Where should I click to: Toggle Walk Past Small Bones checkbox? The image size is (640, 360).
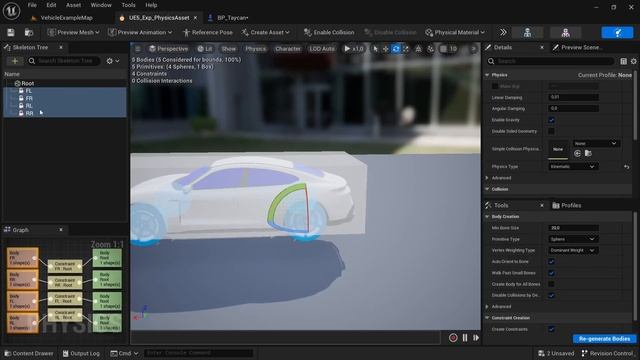click(551, 273)
